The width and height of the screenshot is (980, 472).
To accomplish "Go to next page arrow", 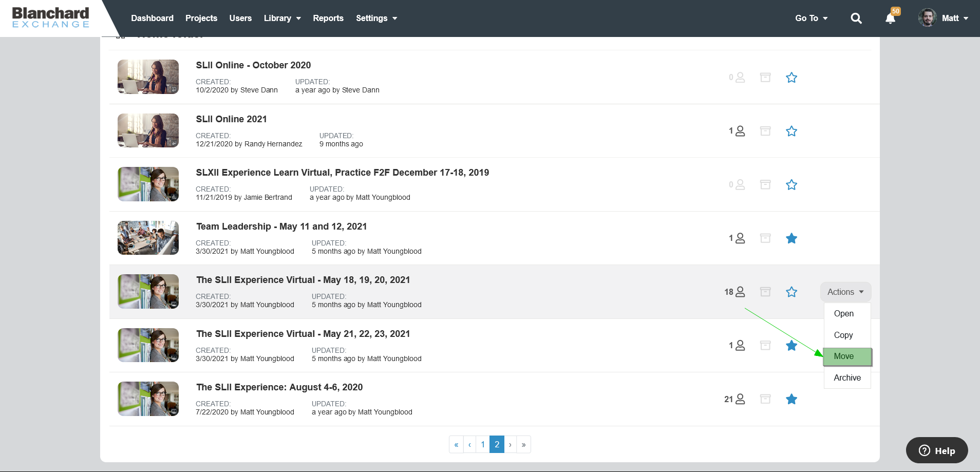I will pos(510,445).
